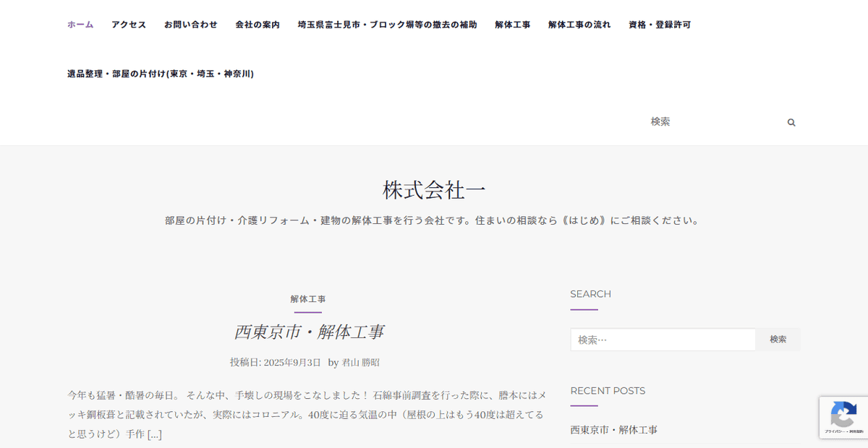The height and width of the screenshot is (448, 868).
Task: Select 解体工事 in the top navigation bar
Action: pyautogui.click(x=512, y=25)
